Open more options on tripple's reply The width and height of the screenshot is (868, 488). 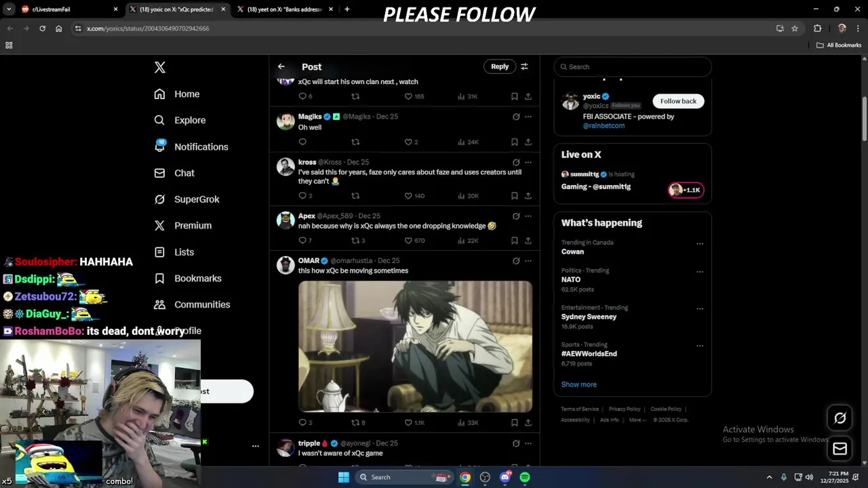(x=528, y=443)
